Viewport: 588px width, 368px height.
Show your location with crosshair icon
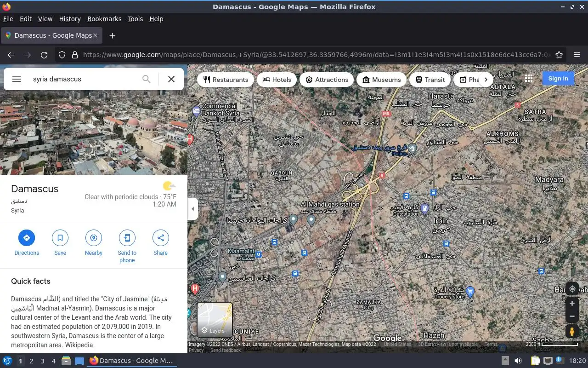572,289
